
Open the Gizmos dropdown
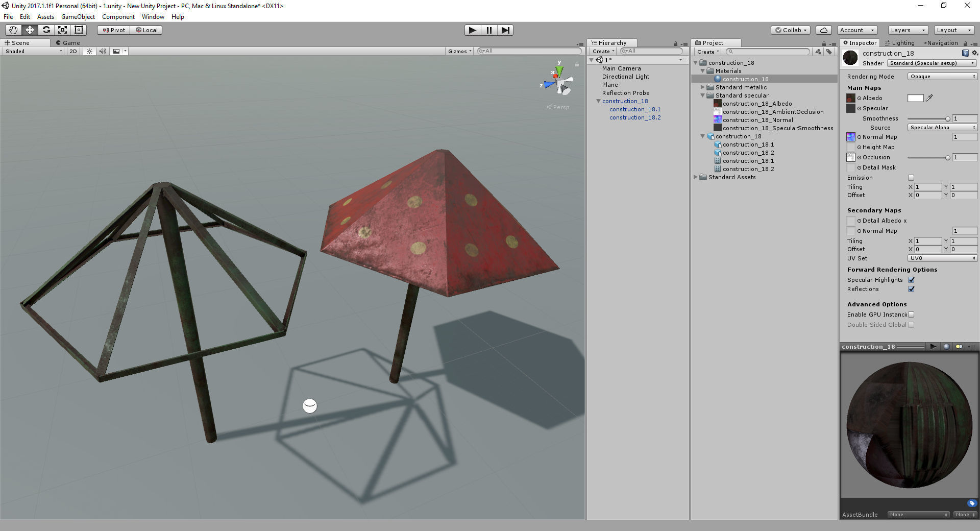coord(459,51)
